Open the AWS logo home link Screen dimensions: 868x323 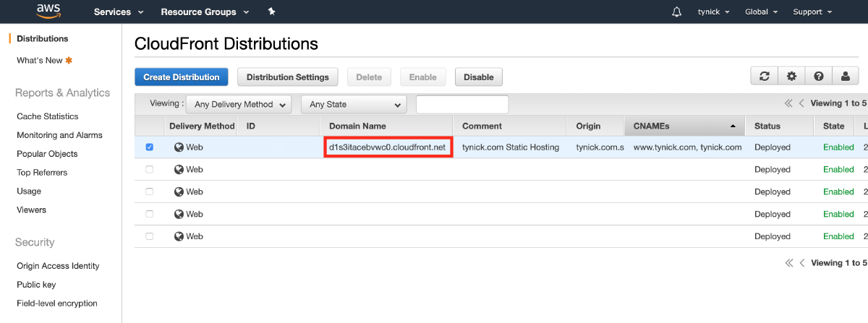tap(49, 12)
